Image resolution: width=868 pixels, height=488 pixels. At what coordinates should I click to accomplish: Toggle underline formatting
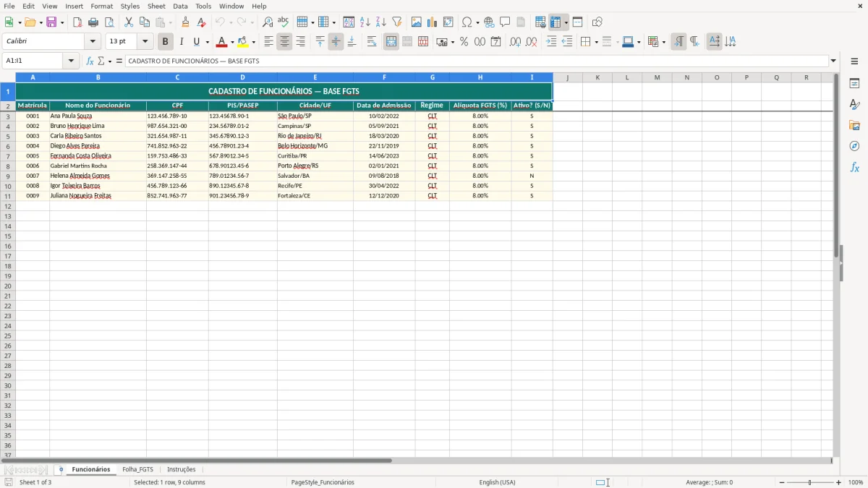click(195, 41)
